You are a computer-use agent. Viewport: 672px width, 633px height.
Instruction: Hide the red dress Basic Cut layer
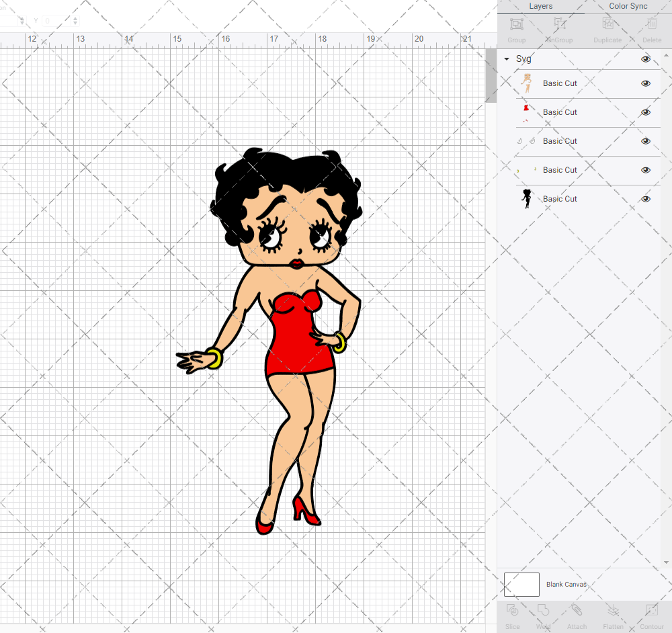tap(645, 112)
